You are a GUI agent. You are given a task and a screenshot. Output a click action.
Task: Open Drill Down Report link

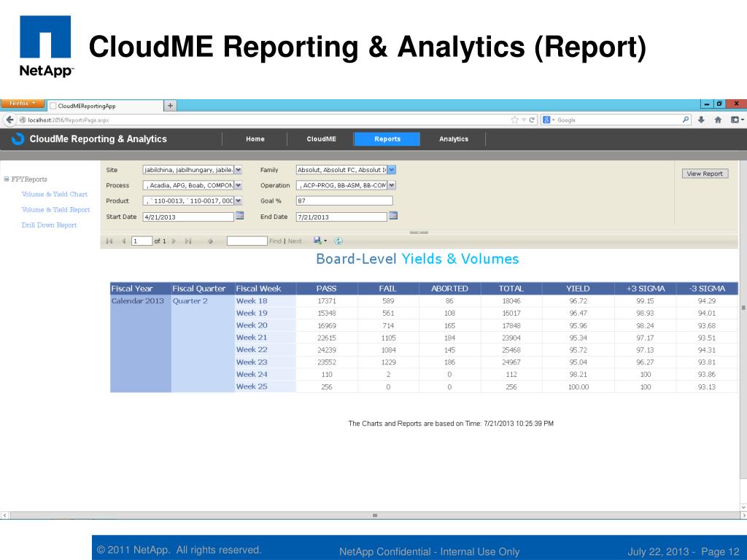pyautogui.click(x=49, y=225)
